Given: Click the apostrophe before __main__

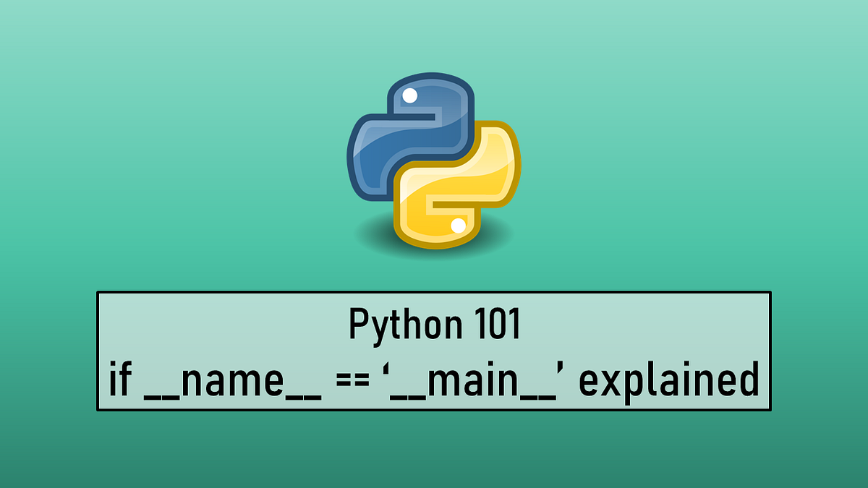Looking at the screenshot, I should point(385,370).
